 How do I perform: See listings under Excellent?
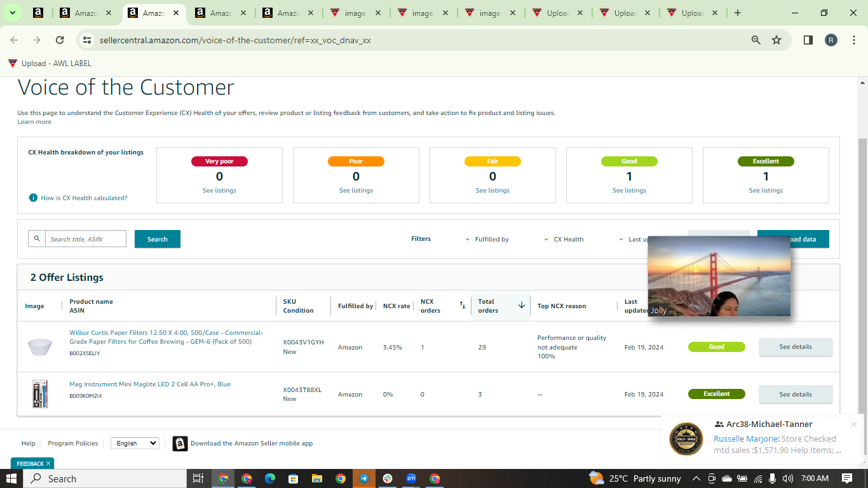point(766,191)
